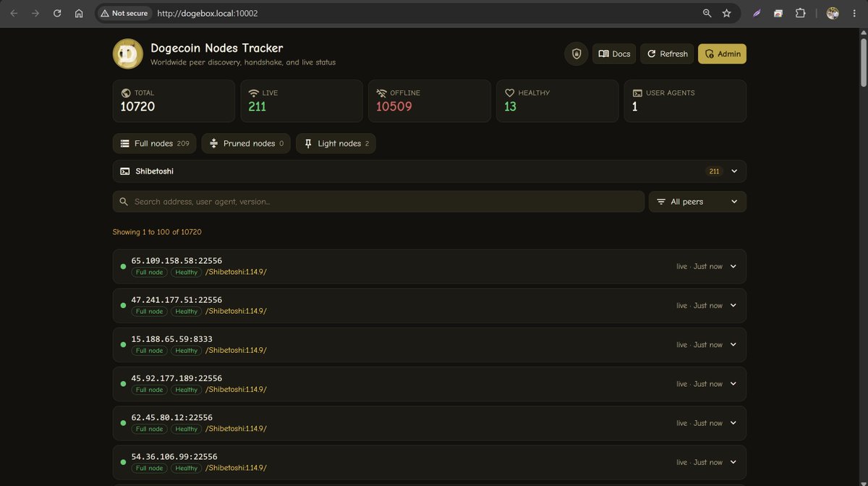
Task: Click Total count 10720
Action: [137, 106]
